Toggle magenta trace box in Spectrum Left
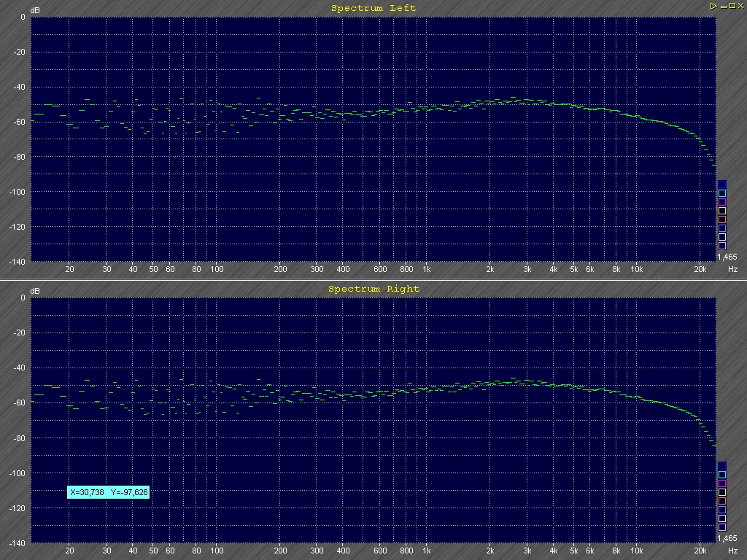747x560 pixels. 722,202
